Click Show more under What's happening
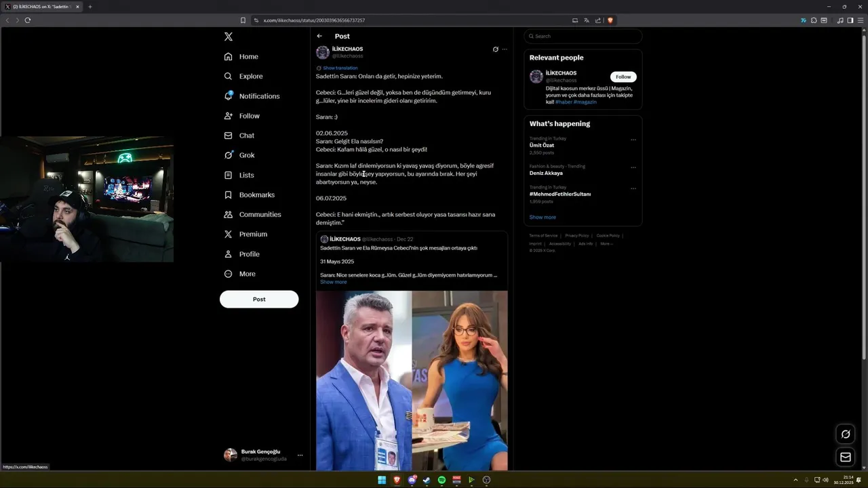 pos(542,217)
